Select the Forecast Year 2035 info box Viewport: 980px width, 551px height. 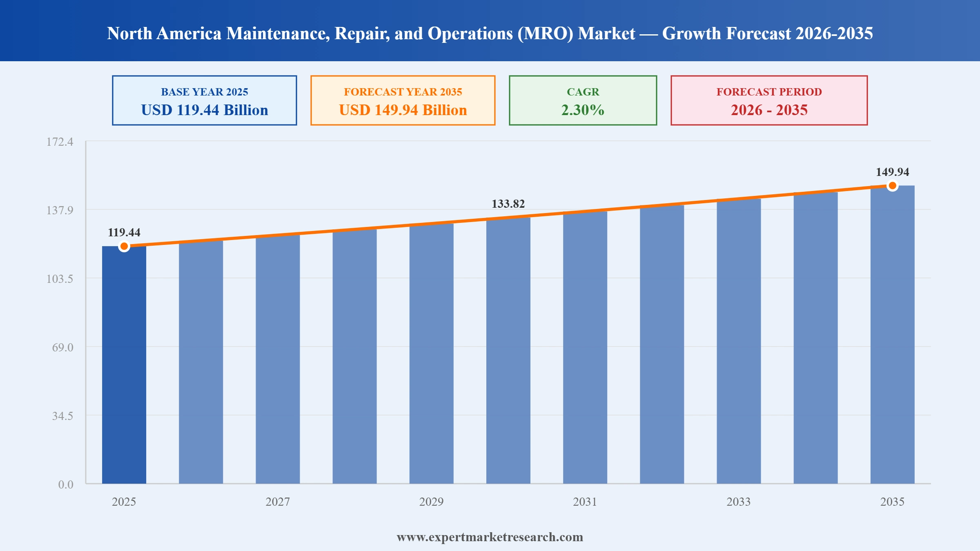tap(403, 100)
